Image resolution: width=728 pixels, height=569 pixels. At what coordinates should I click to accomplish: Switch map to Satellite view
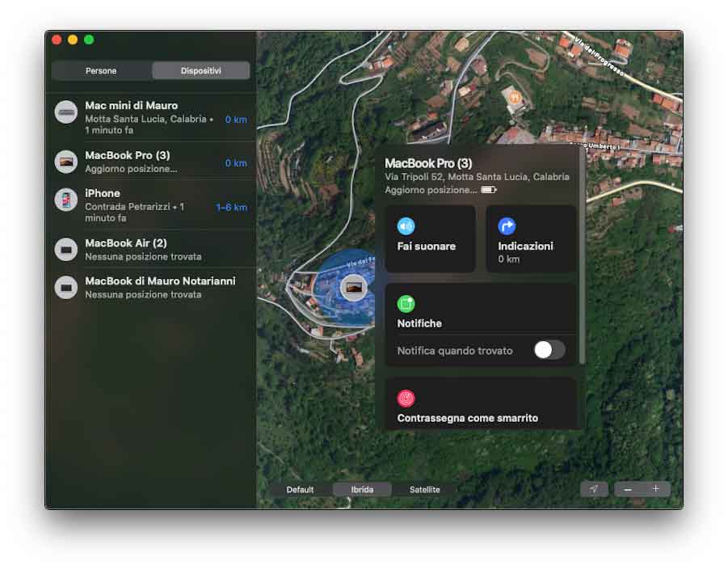click(424, 489)
